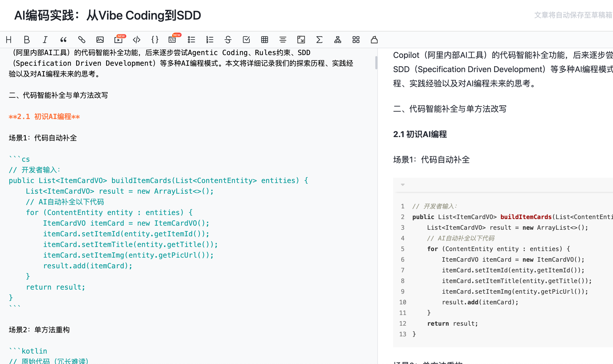Click the Heading (H) toolbar icon
Image resolution: width=613 pixels, height=364 pixels.
click(x=9, y=40)
